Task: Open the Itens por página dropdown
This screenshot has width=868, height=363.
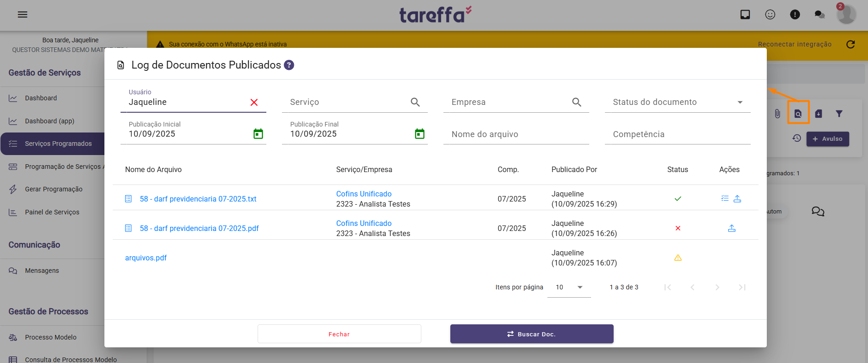Action: (569, 287)
